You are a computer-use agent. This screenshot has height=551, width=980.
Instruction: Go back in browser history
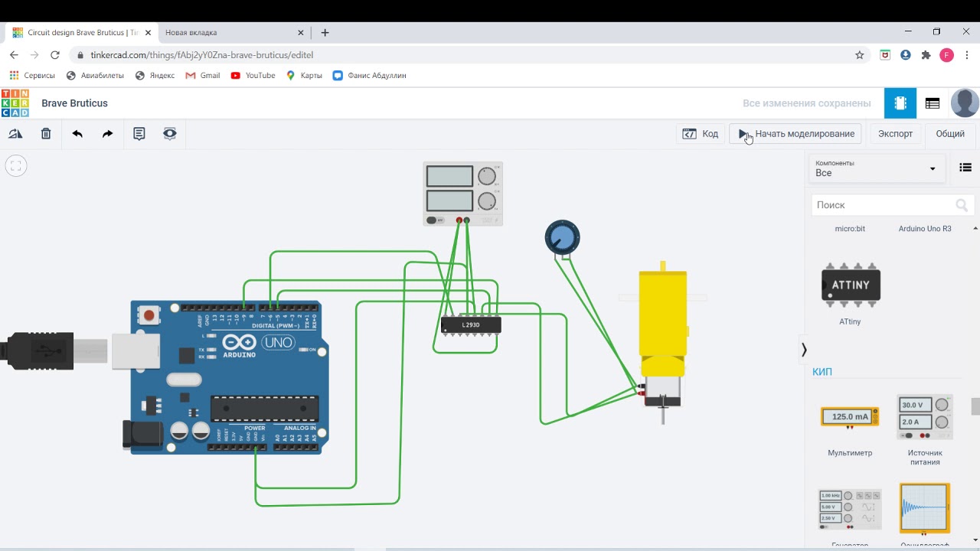(14, 55)
